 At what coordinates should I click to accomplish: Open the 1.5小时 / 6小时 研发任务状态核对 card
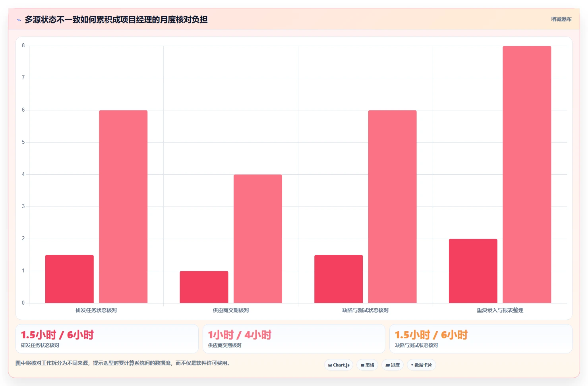point(107,339)
